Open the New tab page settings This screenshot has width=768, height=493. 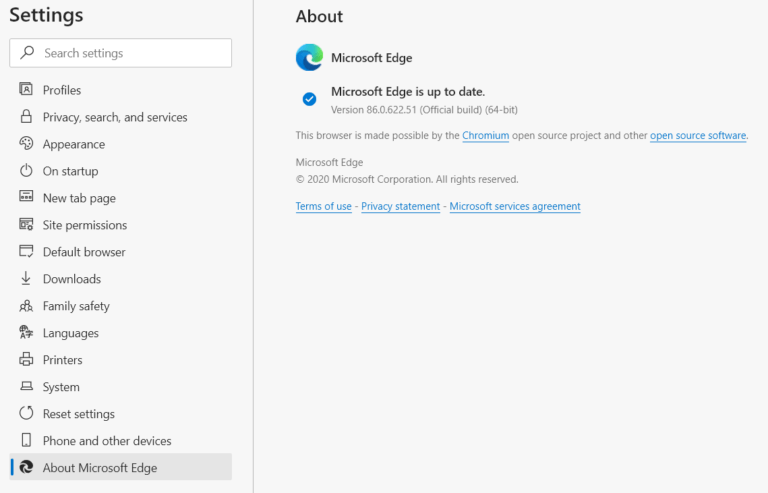tap(120, 198)
